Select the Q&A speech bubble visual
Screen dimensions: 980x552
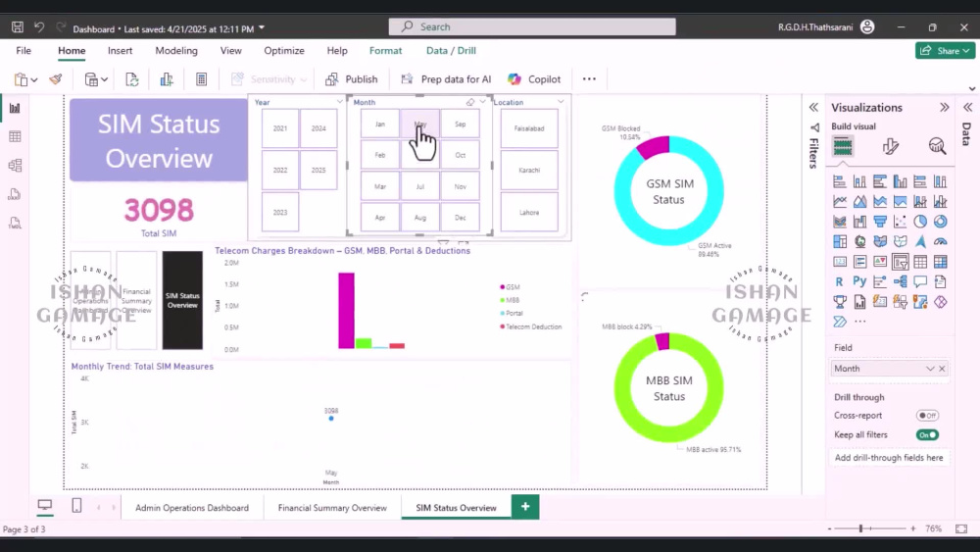click(x=920, y=282)
